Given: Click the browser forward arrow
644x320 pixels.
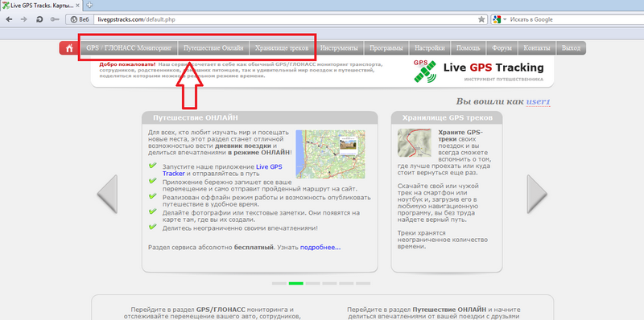Looking at the screenshot, I should (x=24, y=19).
